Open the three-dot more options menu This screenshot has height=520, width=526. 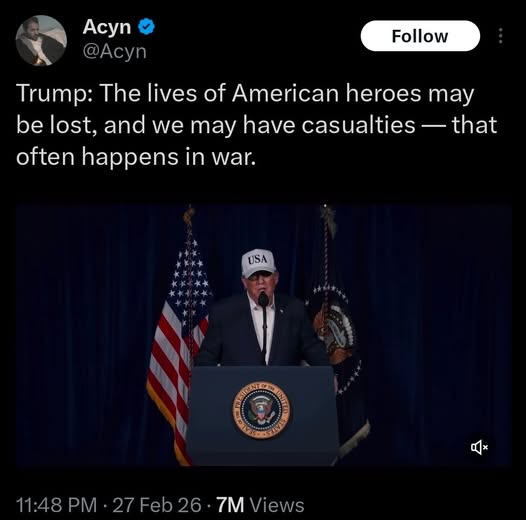pyautogui.click(x=500, y=36)
